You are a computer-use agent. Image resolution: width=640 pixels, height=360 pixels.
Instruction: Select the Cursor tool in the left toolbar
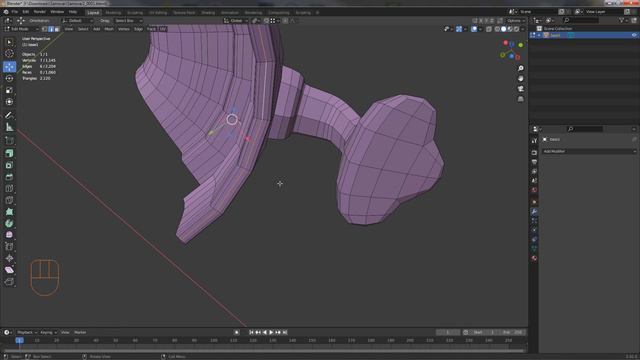coord(9,53)
